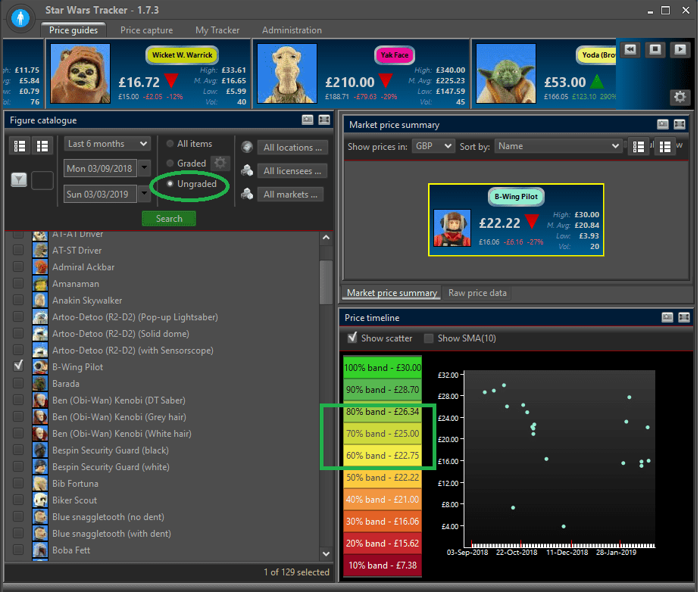Screen dimensions: 700x592
Task: Click the 50% band - £22.22 swatch
Action: [383, 478]
